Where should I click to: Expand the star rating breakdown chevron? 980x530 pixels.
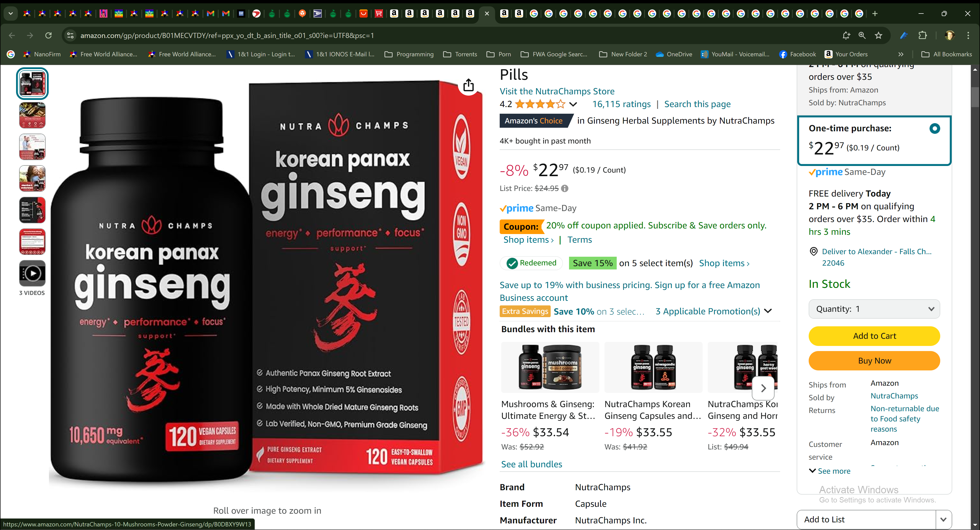click(x=573, y=104)
